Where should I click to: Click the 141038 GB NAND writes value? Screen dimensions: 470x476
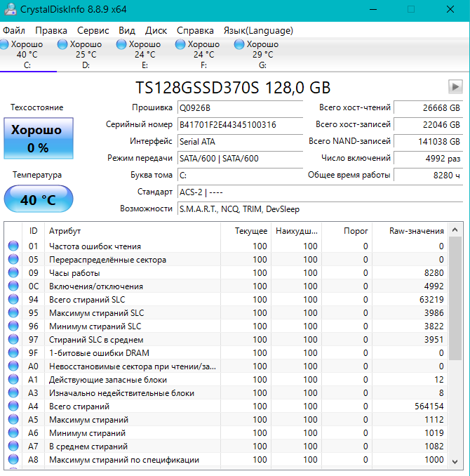click(428, 142)
